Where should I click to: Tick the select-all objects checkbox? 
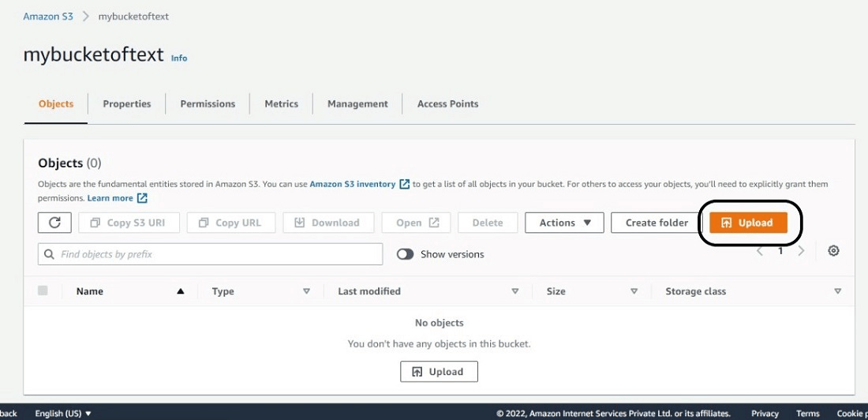pos(43,291)
